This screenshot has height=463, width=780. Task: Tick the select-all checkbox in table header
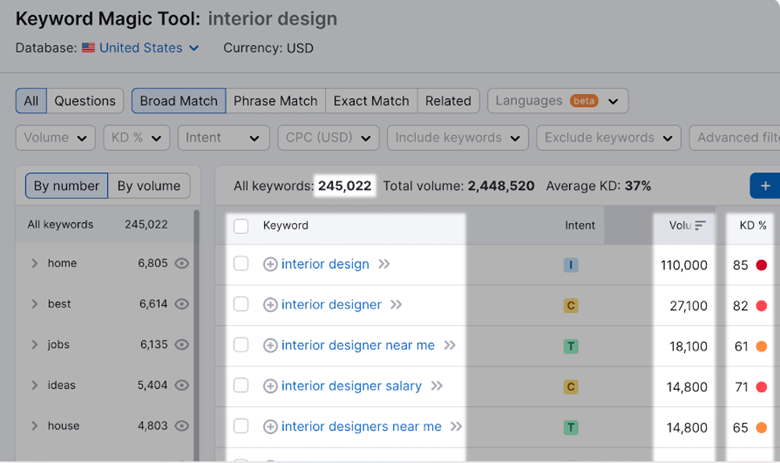coord(241,226)
